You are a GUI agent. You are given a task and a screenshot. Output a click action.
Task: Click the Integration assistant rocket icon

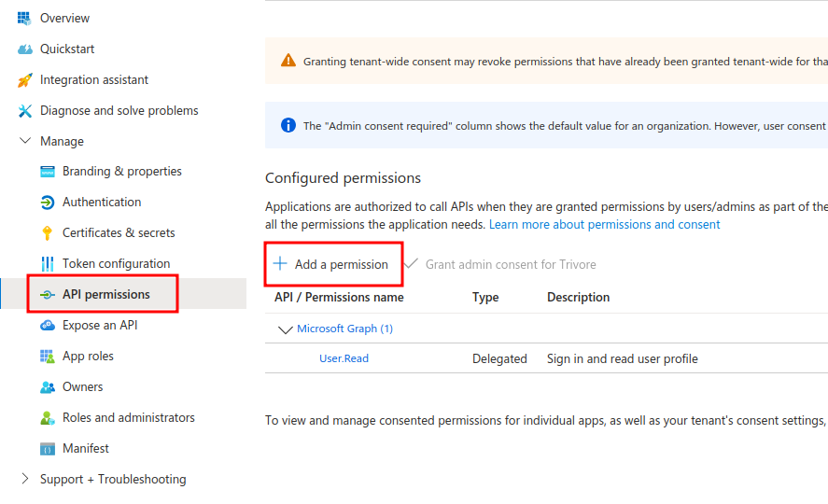pyautogui.click(x=24, y=80)
